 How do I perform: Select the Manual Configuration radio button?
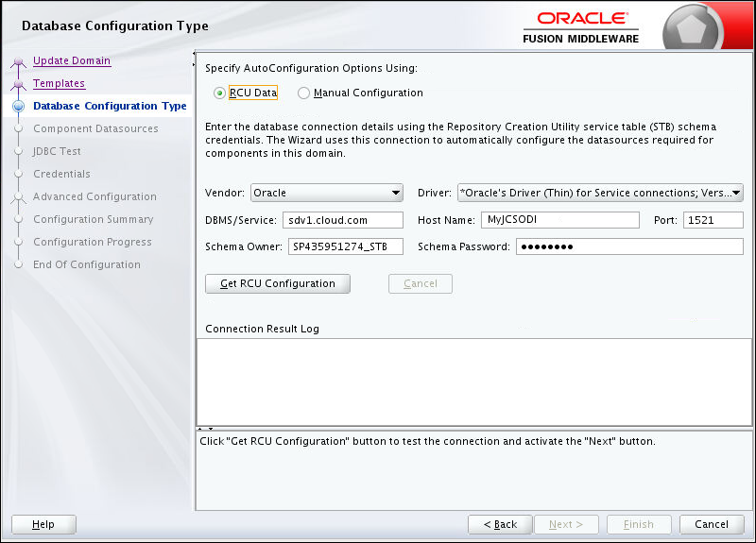[303, 93]
